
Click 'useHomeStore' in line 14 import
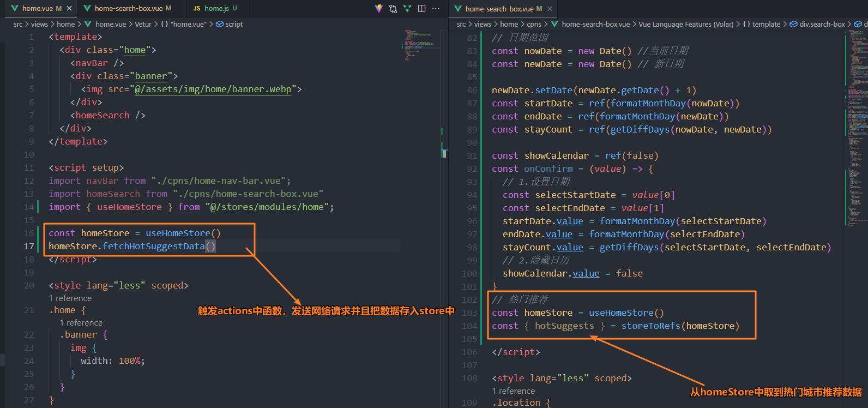[x=129, y=207]
